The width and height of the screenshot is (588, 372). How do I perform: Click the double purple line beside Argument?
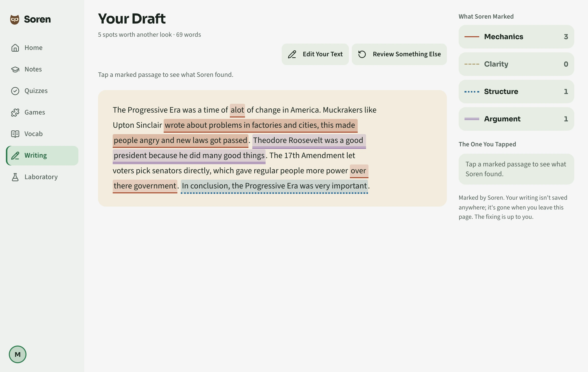tap(472, 119)
